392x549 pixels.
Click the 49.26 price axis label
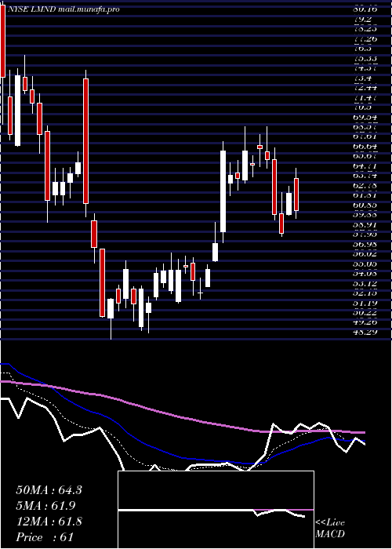[365, 322]
